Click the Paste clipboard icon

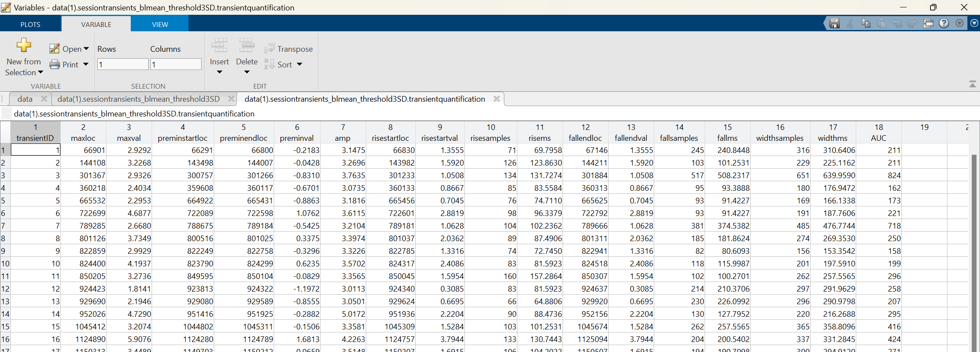(881, 23)
